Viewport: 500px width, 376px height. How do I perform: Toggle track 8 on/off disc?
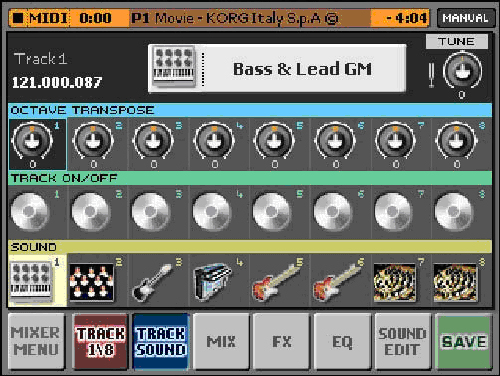[454, 211]
